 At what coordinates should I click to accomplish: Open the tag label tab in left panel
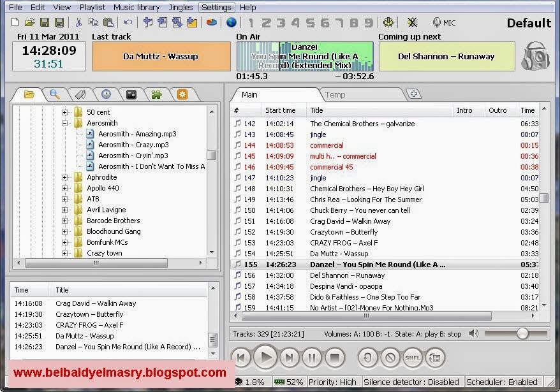point(80,94)
